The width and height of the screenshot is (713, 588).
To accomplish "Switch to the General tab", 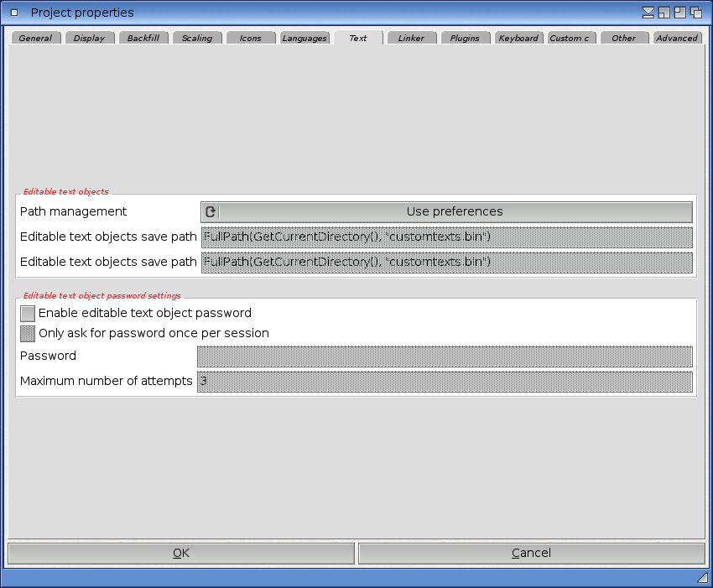I will click(x=35, y=39).
